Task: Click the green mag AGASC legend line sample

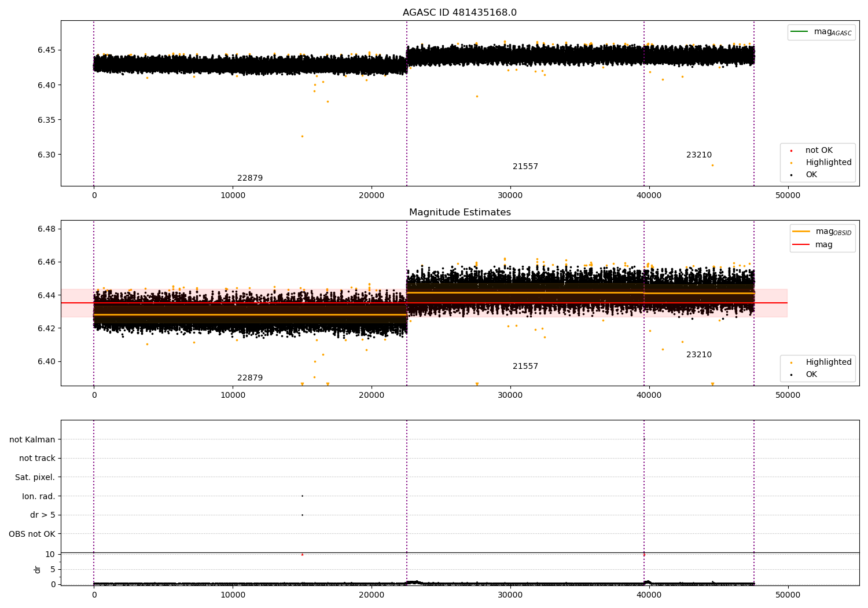Action: pos(800,32)
